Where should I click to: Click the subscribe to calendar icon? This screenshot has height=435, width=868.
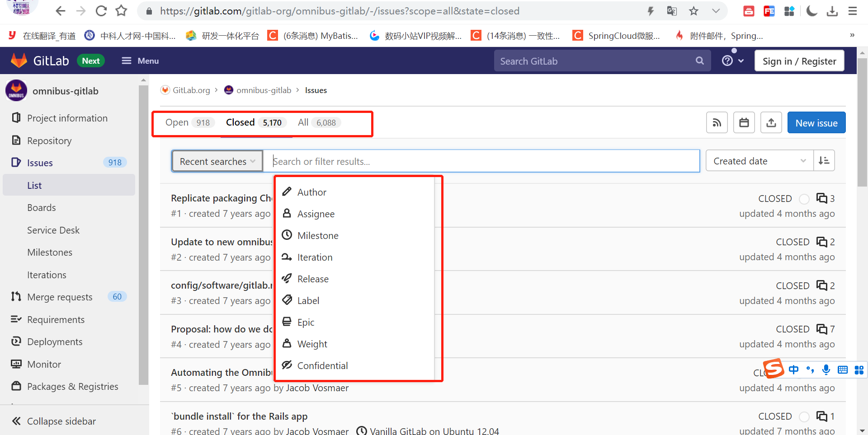tap(744, 122)
